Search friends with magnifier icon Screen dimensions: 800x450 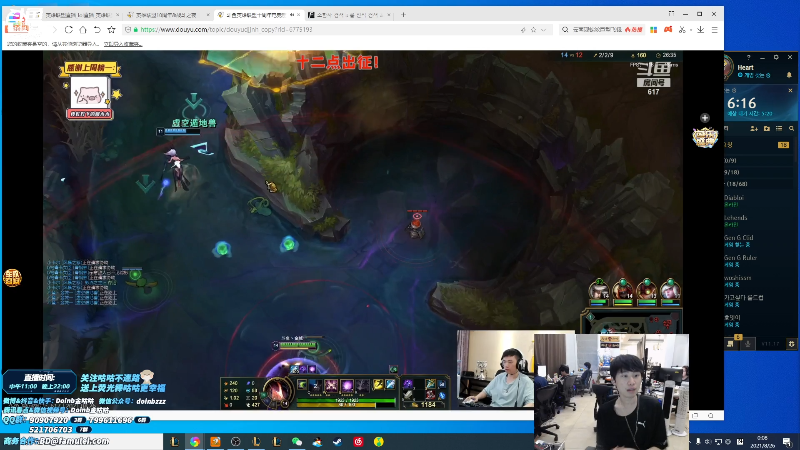pyautogui.click(x=791, y=129)
